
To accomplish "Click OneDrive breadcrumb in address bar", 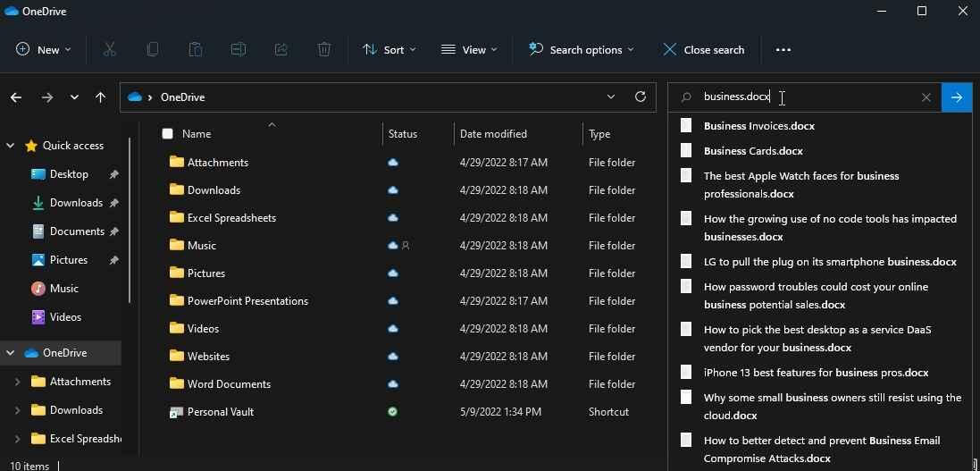I will click(182, 97).
